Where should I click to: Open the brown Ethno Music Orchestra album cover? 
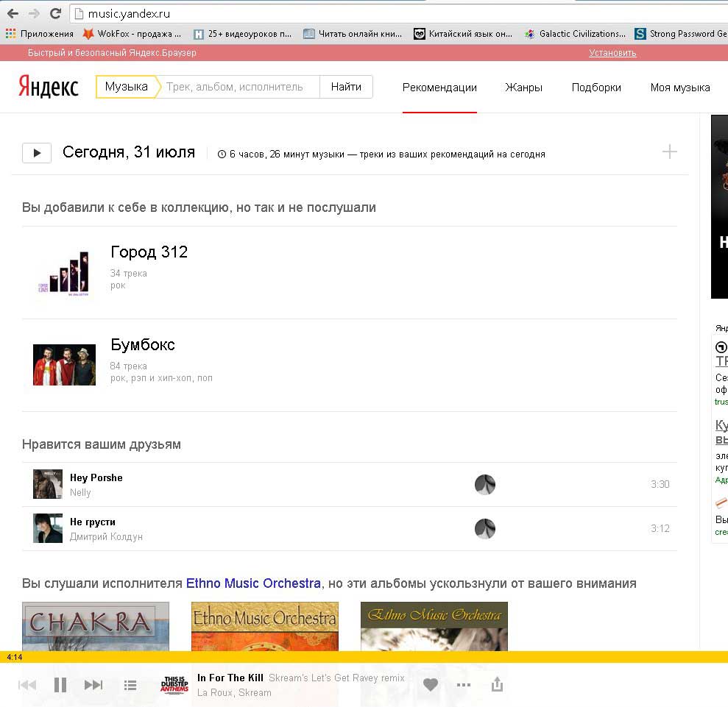tap(434, 626)
